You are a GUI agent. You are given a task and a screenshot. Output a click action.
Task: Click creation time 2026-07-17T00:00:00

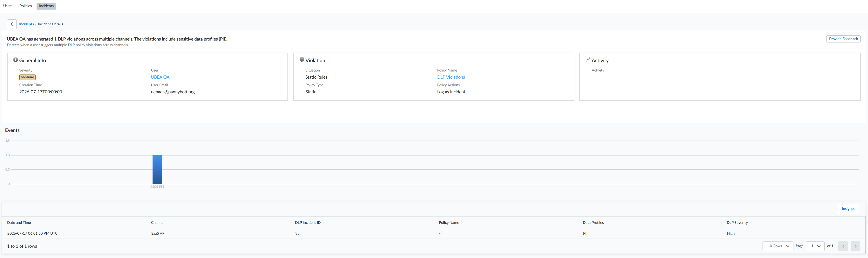pos(40,92)
